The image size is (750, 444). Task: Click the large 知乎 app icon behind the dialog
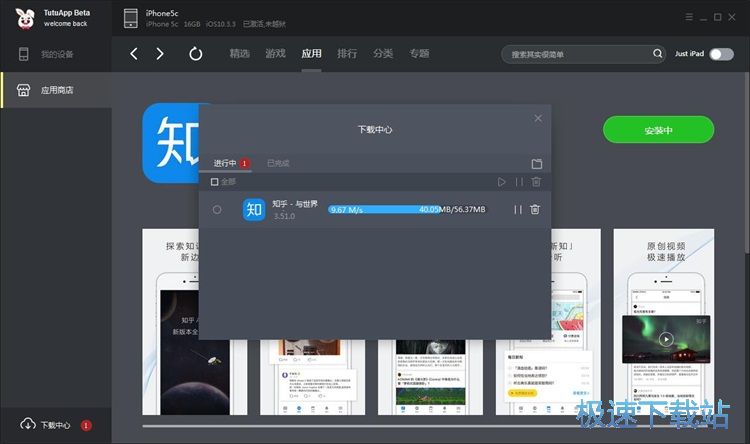click(171, 143)
